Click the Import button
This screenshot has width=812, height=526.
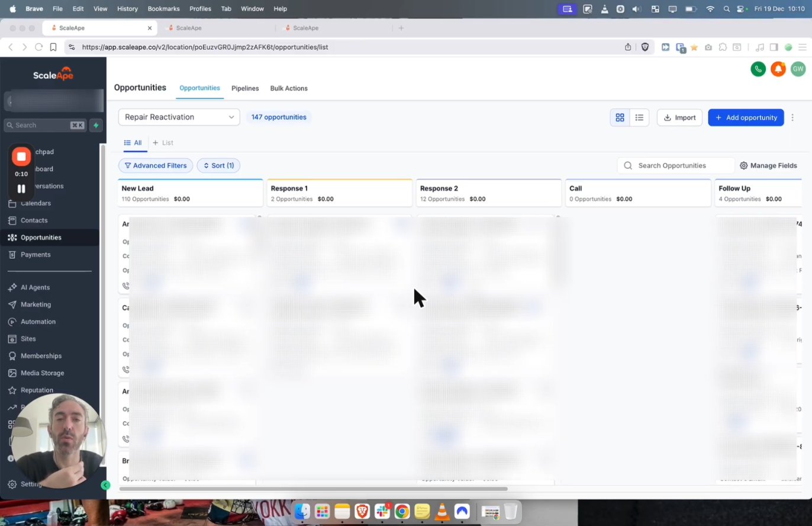(679, 117)
